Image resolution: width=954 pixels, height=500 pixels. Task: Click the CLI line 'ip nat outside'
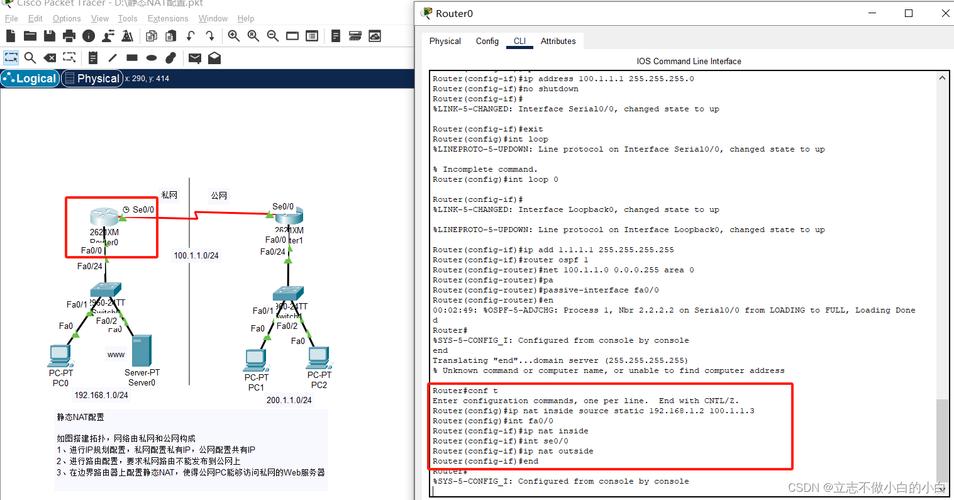[x=513, y=451]
